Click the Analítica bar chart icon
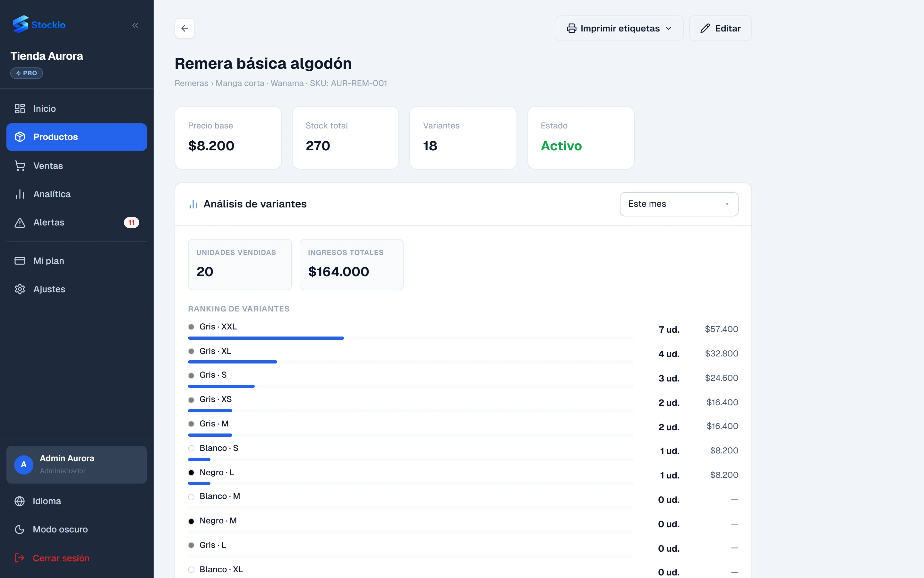This screenshot has width=924, height=578. click(20, 194)
